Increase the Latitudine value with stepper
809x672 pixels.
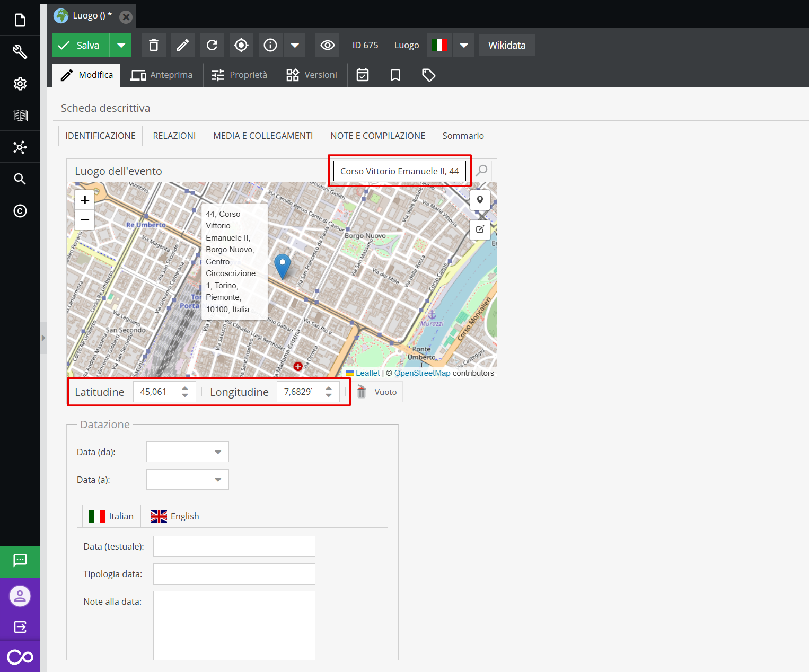click(185, 388)
